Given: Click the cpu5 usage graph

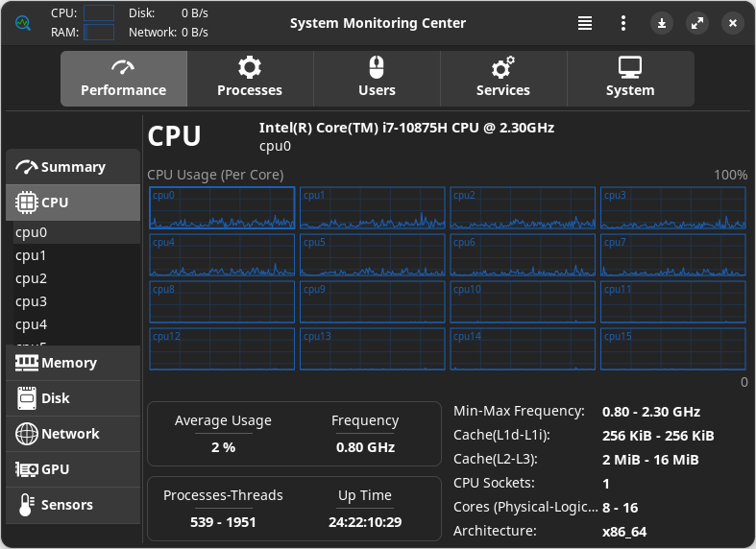Looking at the screenshot, I should (x=372, y=254).
